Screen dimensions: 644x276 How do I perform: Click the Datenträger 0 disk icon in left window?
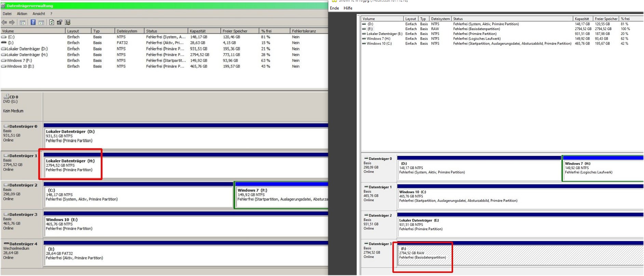pyautogui.click(x=6, y=126)
